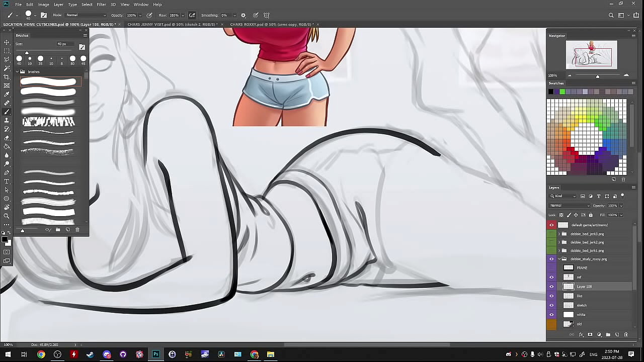Hide the sketch layer
Screen dimensions: 644x362
[551, 305]
